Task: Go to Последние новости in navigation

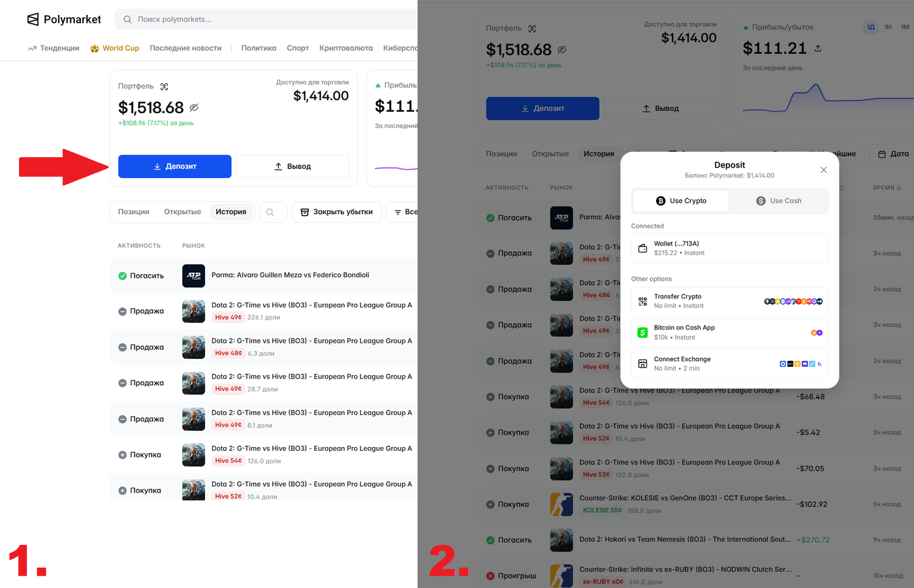Action: (185, 48)
